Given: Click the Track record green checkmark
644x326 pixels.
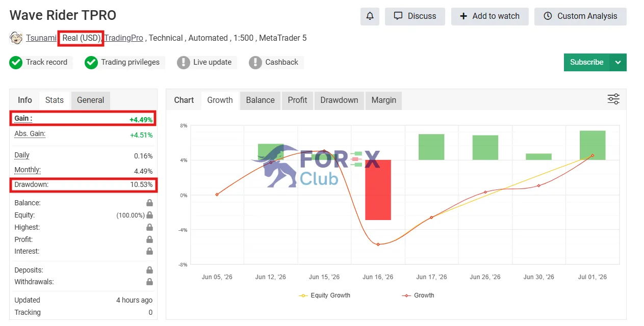Looking at the screenshot, I should tap(16, 63).
